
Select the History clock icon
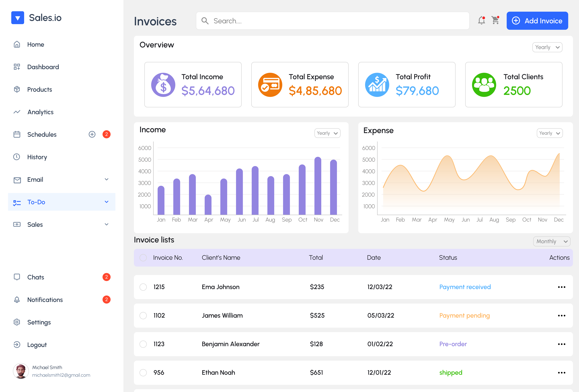pyautogui.click(x=17, y=157)
